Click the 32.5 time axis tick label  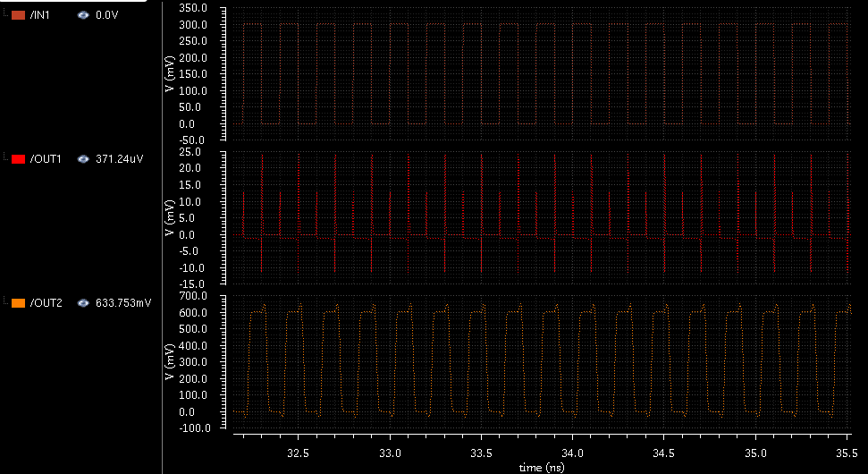click(298, 453)
